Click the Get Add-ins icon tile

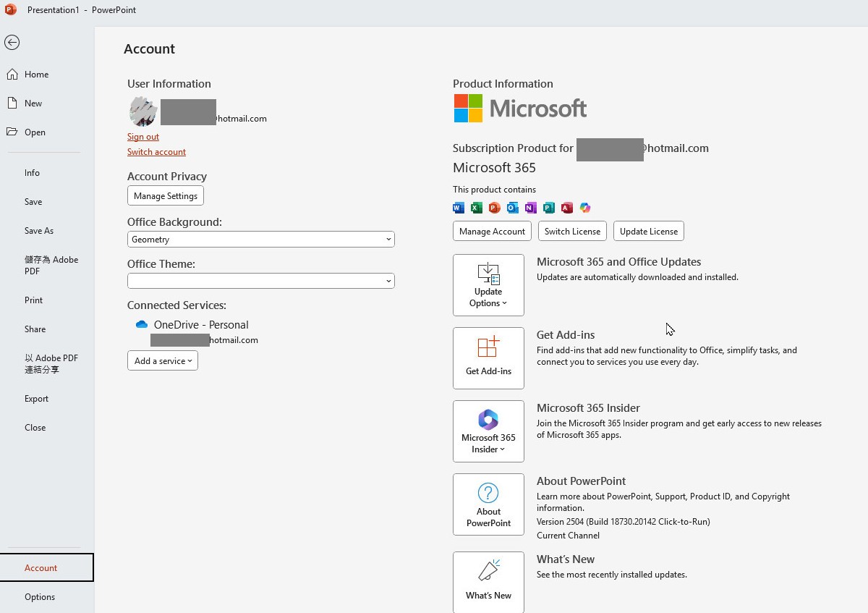488,358
